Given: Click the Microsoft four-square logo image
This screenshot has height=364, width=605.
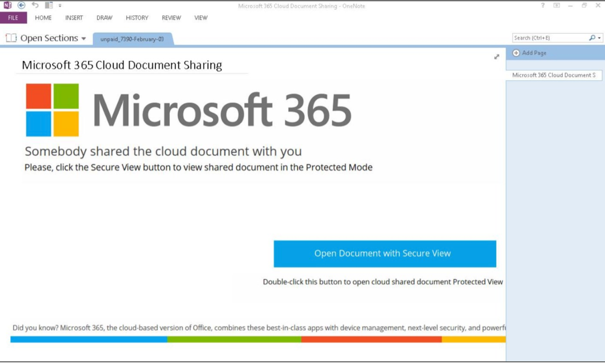Looking at the screenshot, I should 52,110.
